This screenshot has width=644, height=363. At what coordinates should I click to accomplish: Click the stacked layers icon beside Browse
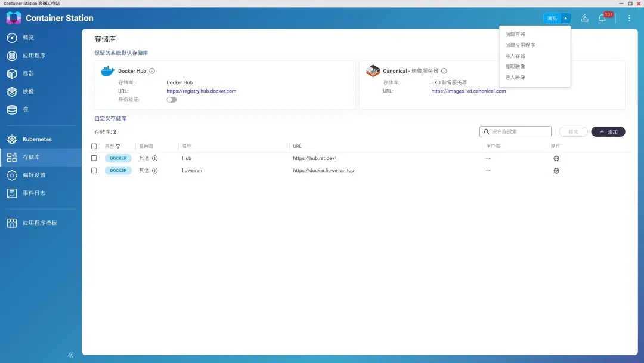[x=585, y=19]
